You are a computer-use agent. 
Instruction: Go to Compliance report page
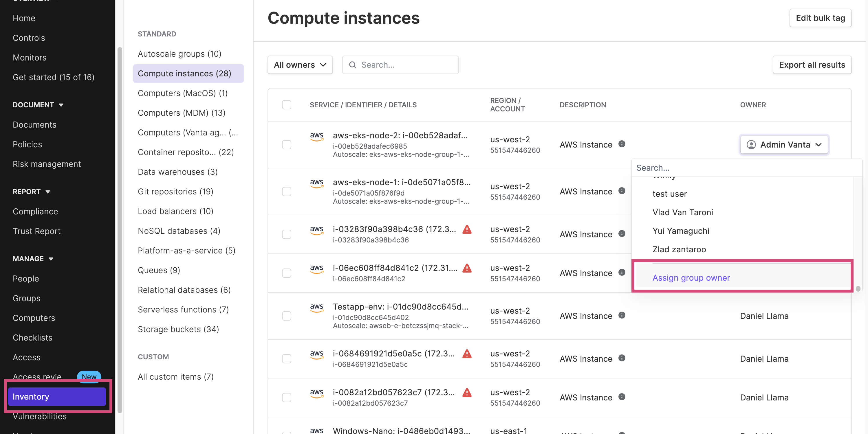pos(35,211)
